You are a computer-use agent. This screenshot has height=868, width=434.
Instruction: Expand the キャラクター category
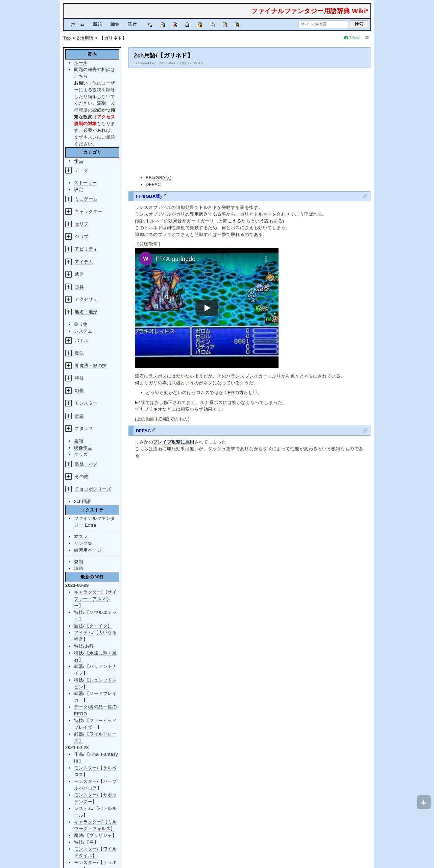click(x=69, y=212)
